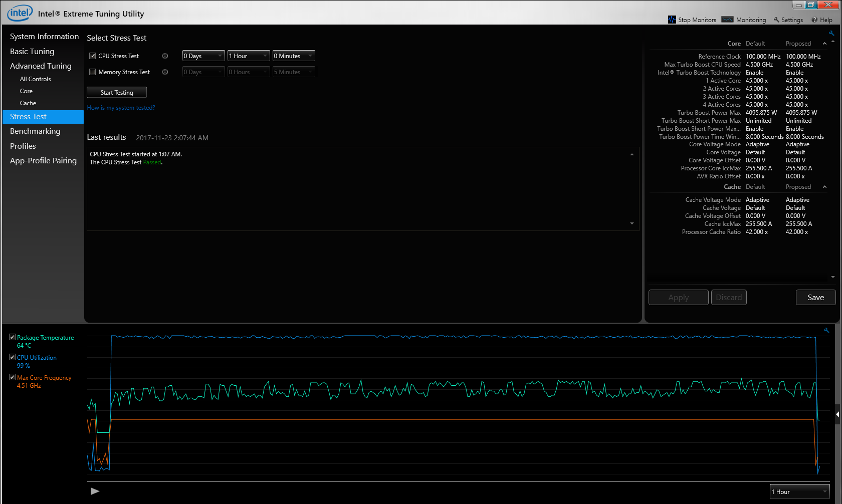The height and width of the screenshot is (504, 842).
Task: Open Settings wrench icon in top bar
Action: pyautogui.click(x=776, y=20)
